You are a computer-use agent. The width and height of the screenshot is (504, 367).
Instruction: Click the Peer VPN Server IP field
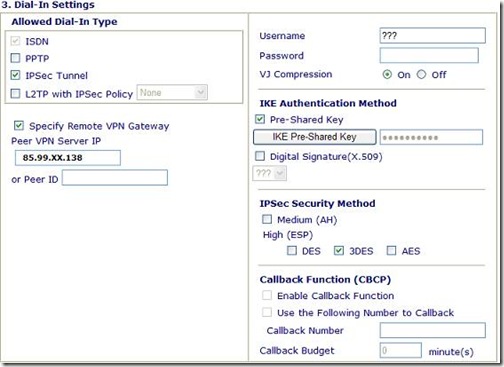pos(68,158)
